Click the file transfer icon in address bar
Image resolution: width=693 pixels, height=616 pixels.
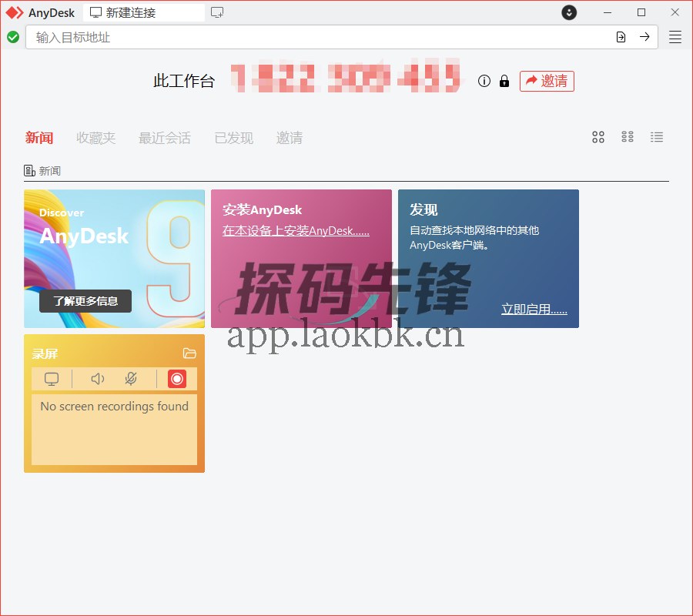click(x=621, y=36)
